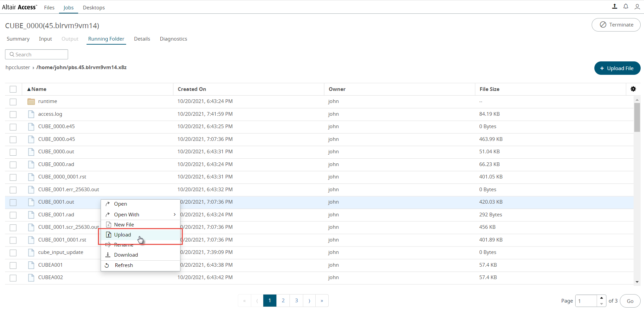Click the Upload File button
The width and height of the screenshot is (644, 316).
pos(617,68)
